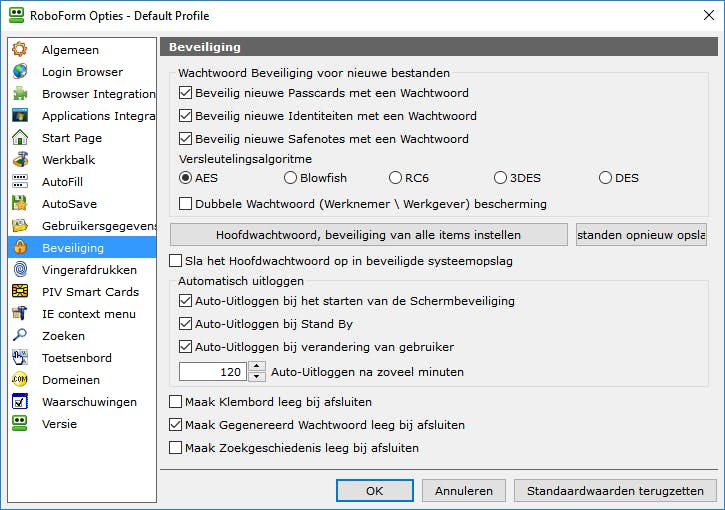725x510 pixels.
Task: Choose the 3DES radio button
Action: pos(500,178)
